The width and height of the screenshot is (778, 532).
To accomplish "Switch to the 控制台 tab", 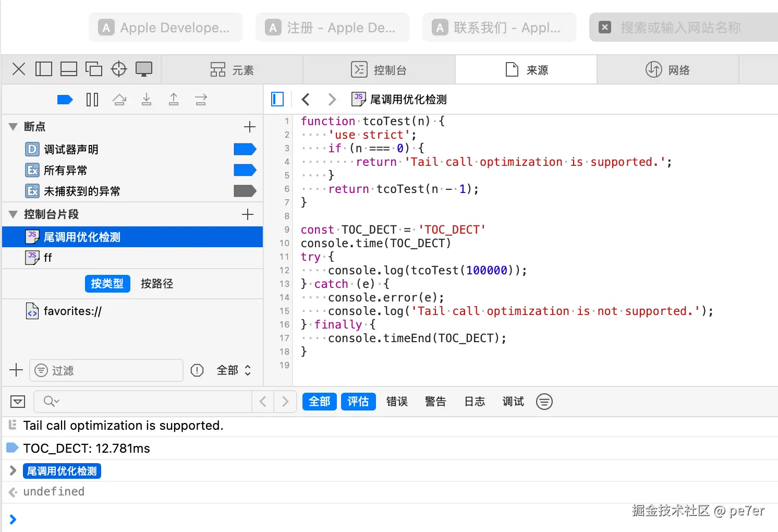I will click(x=379, y=70).
